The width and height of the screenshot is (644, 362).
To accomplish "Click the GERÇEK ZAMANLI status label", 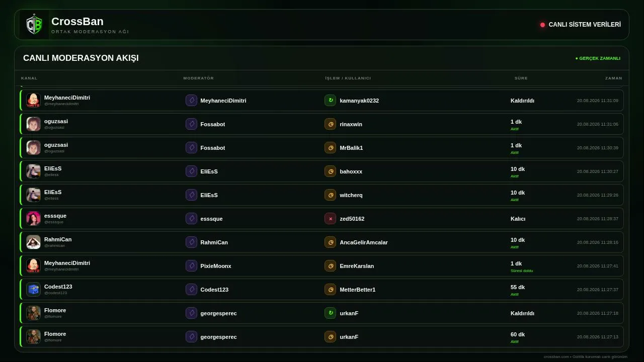I will [x=598, y=58].
